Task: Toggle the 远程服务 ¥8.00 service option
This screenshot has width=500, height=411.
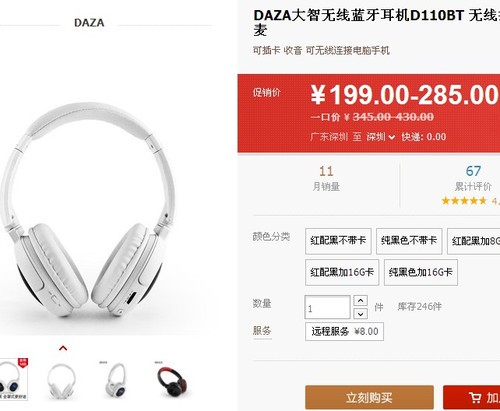Action: pos(344,331)
